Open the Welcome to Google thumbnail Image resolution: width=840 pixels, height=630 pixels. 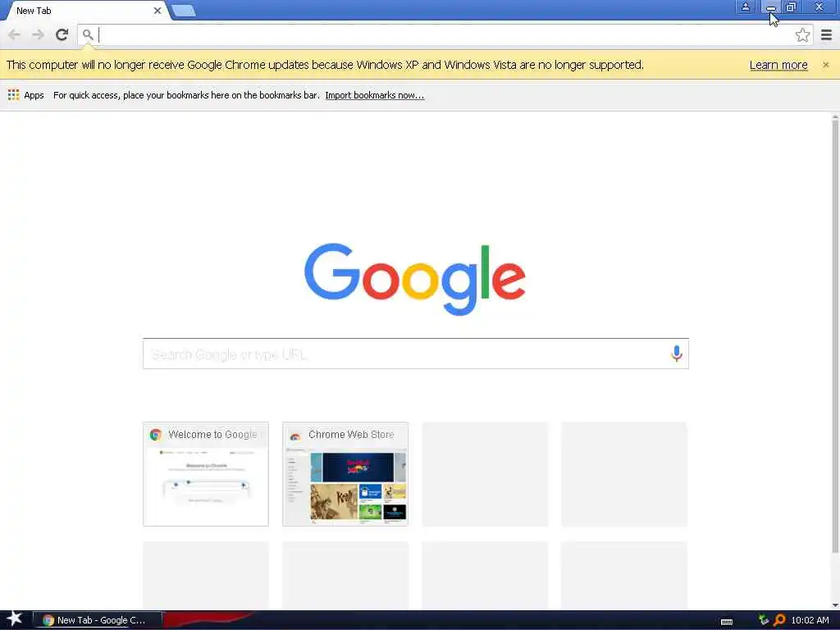click(206, 474)
